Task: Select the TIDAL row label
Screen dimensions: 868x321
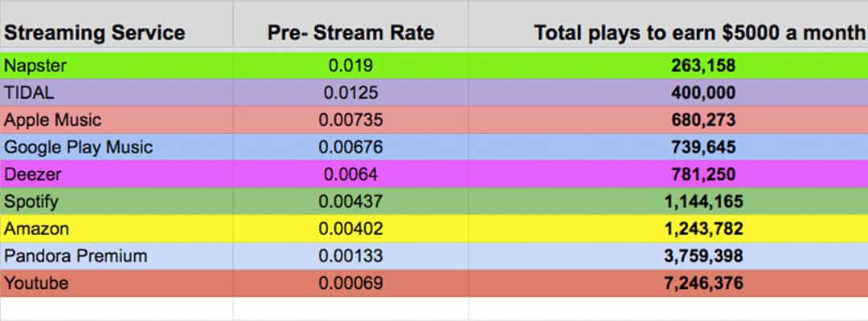Action: click(29, 93)
